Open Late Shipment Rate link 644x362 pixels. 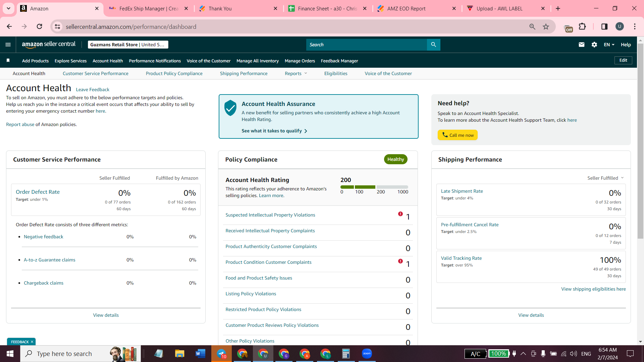click(x=462, y=191)
